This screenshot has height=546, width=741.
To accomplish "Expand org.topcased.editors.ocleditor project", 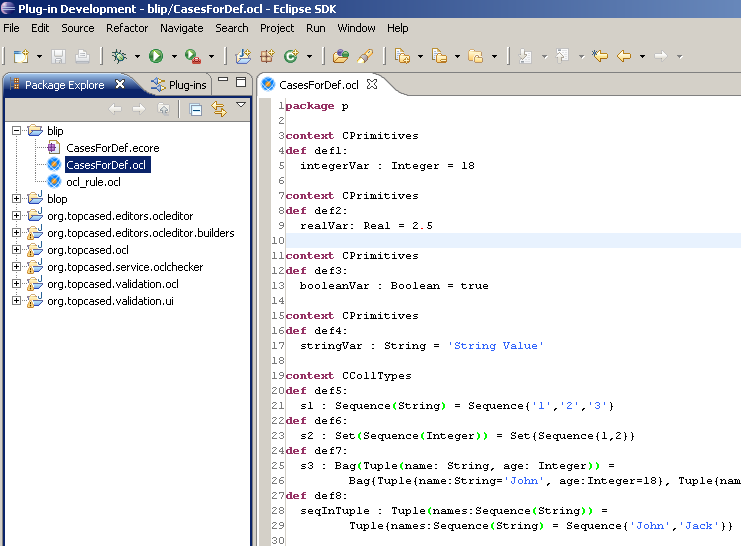I will point(17,216).
